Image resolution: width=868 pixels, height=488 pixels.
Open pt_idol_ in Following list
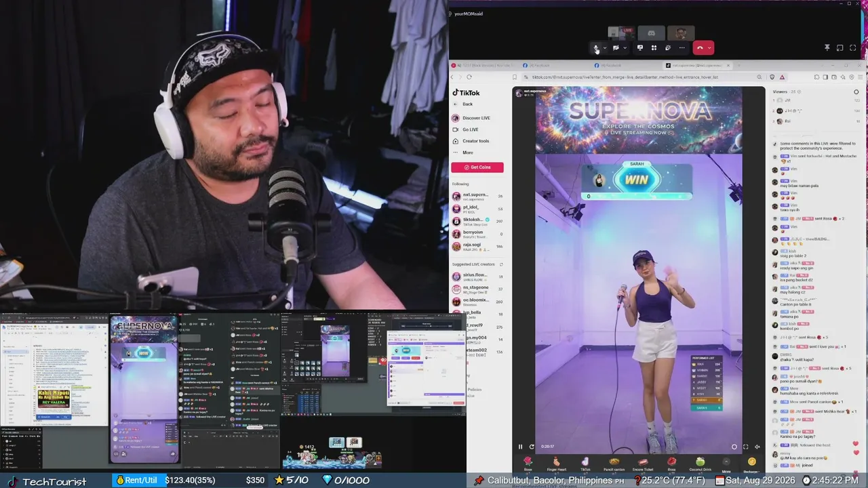(477, 209)
